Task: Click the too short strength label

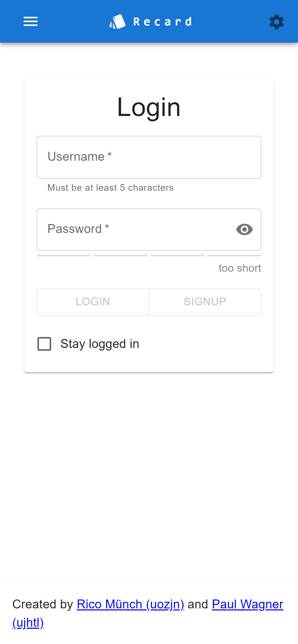Action: (239, 268)
